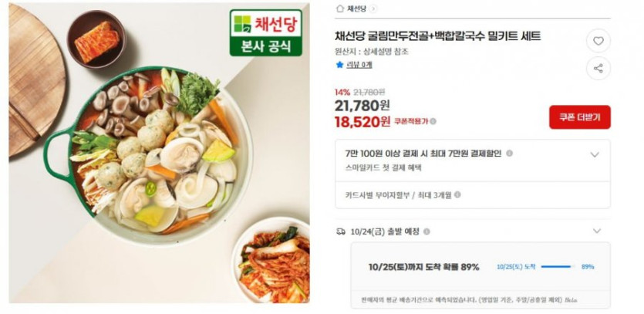
Task: Open the 리뷰 0개 link
Action: [359, 65]
